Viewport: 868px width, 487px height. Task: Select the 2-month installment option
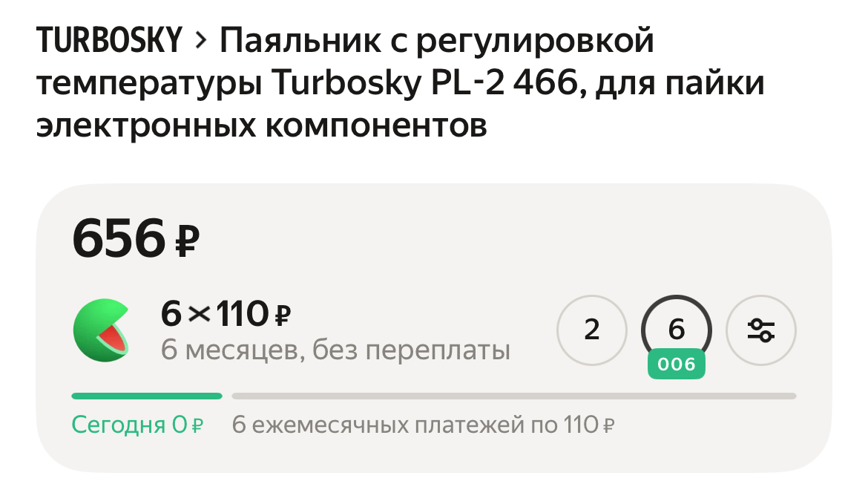[x=591, y=330]
